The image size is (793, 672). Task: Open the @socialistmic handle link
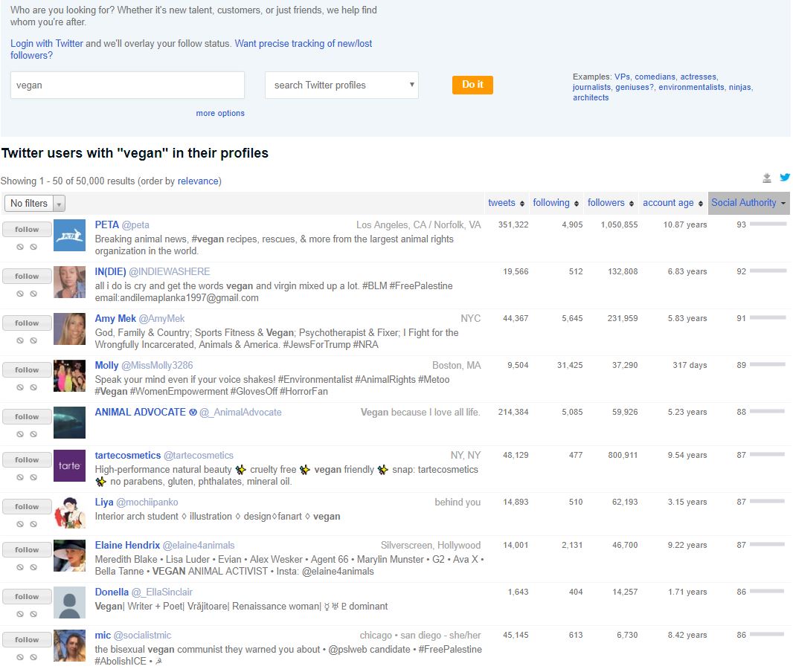(142, 636)
